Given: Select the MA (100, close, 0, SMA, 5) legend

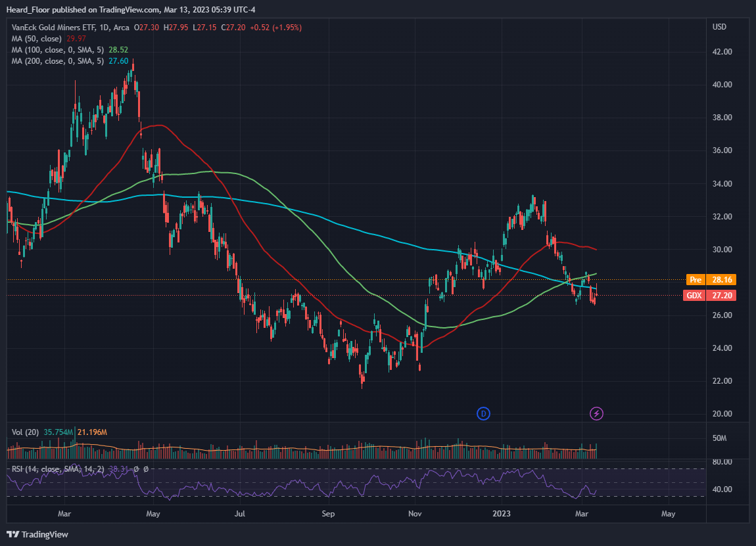Looking at the screenshot, I should (58, 50).
